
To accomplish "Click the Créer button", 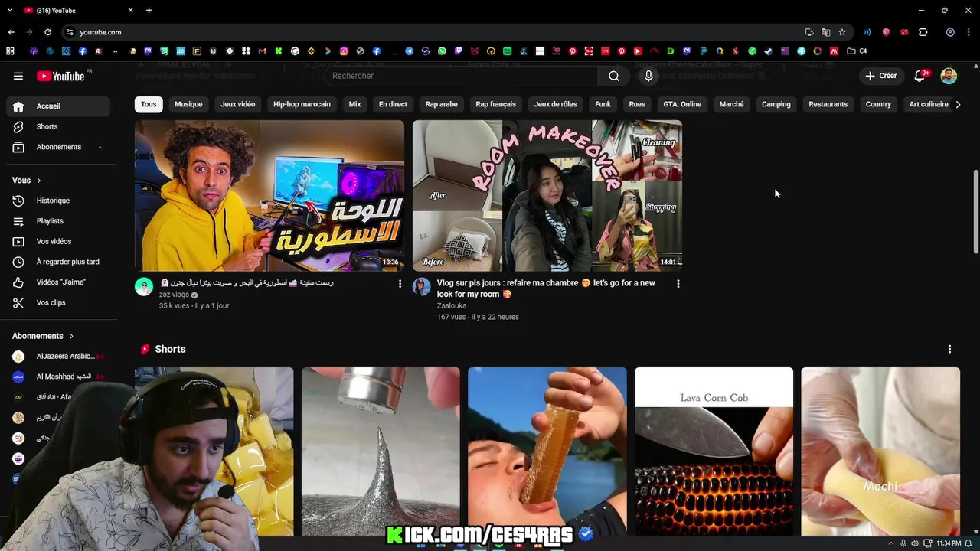I will click(881, 76).
